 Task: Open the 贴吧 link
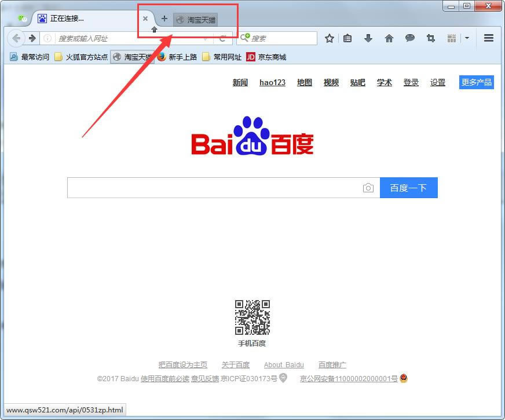(x=358, y=82)
